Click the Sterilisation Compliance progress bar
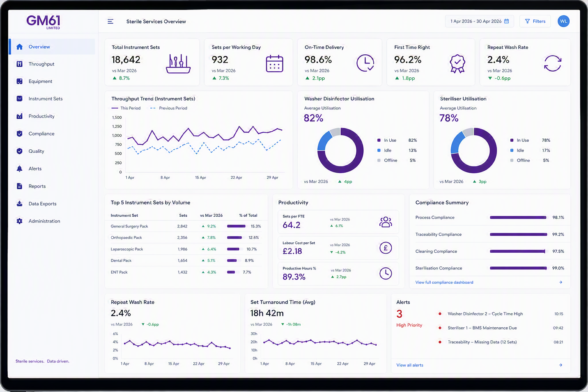 point(518,268)
